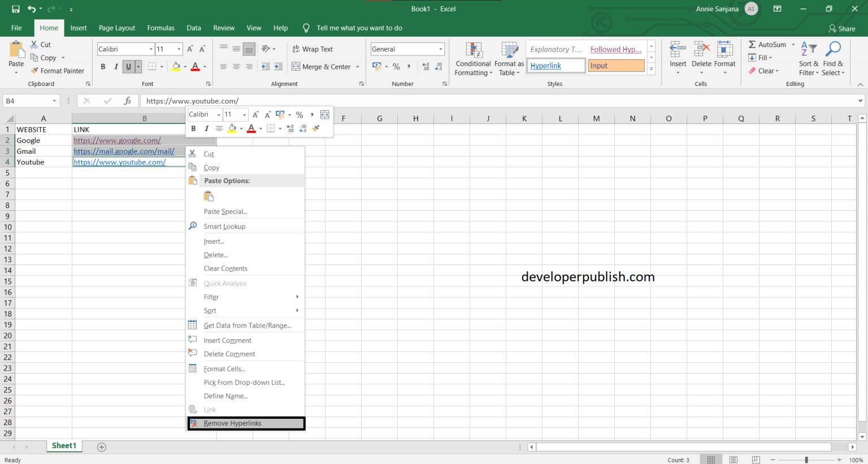Click inside the formula bar
The height and width of the screenshot is (464, 868).
click(396, 101)
